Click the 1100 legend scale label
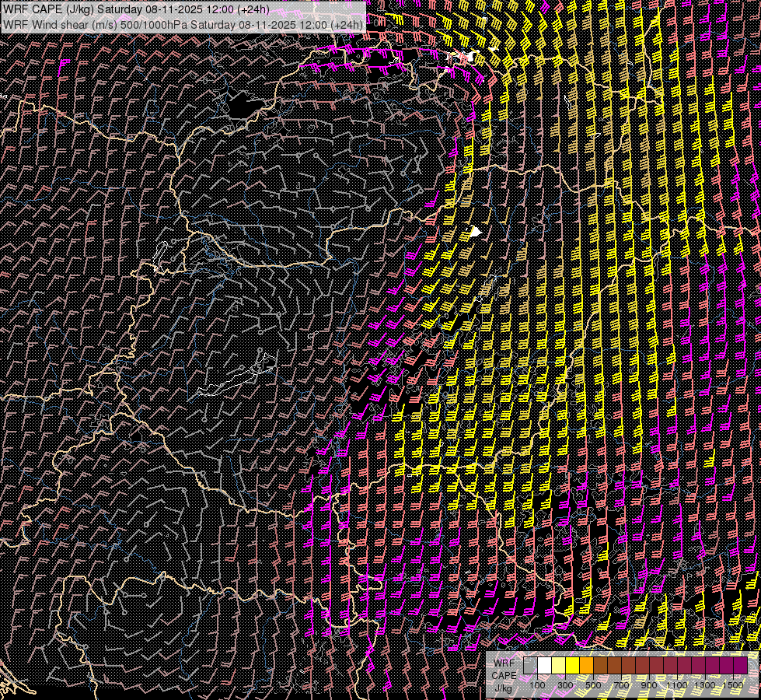761x700 pixels. coord(677,684)
